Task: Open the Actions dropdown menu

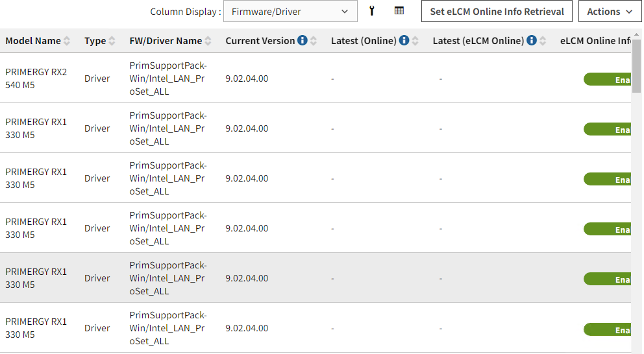Action: (610, 12)
